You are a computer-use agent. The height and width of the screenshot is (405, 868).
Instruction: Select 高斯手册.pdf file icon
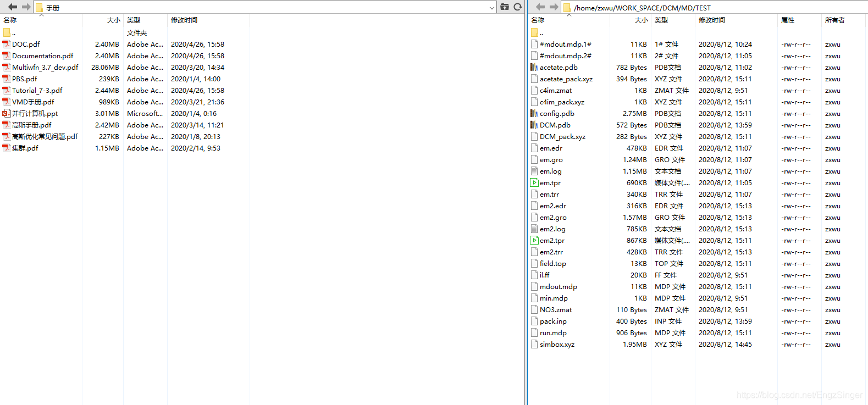tap(7, 125)
